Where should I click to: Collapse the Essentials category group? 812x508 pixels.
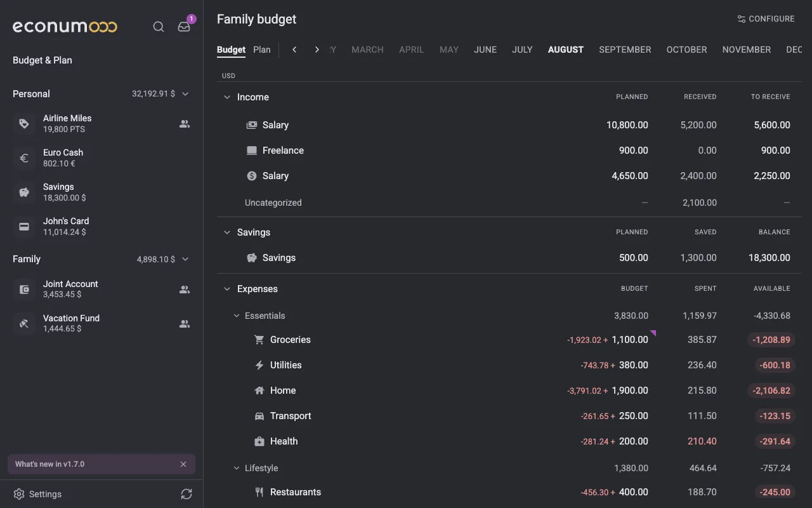click(x=237, y=316)
